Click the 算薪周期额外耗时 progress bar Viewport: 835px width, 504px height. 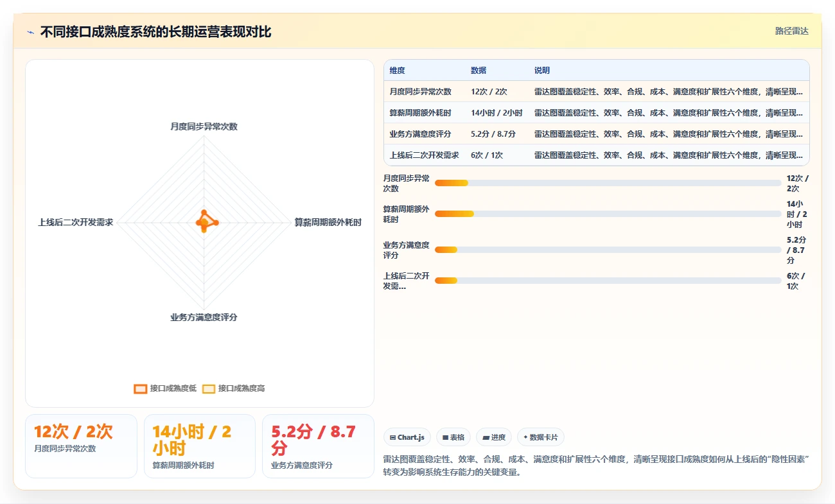point(608,214)
